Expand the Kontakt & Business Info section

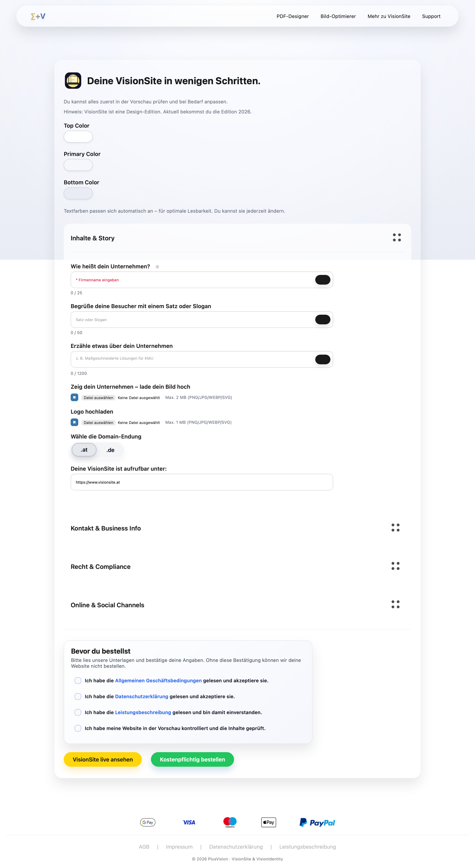[x=396, y=528]
